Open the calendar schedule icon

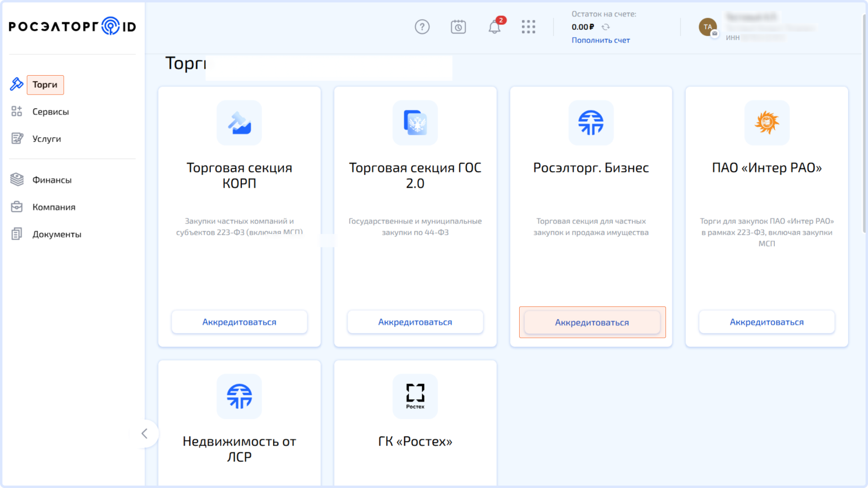[x=458, y=27]
